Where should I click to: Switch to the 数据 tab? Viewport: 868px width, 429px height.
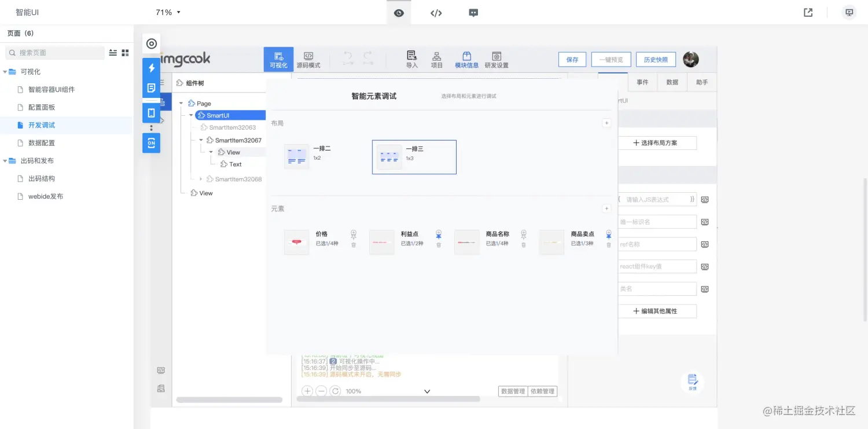pos(672,82)
